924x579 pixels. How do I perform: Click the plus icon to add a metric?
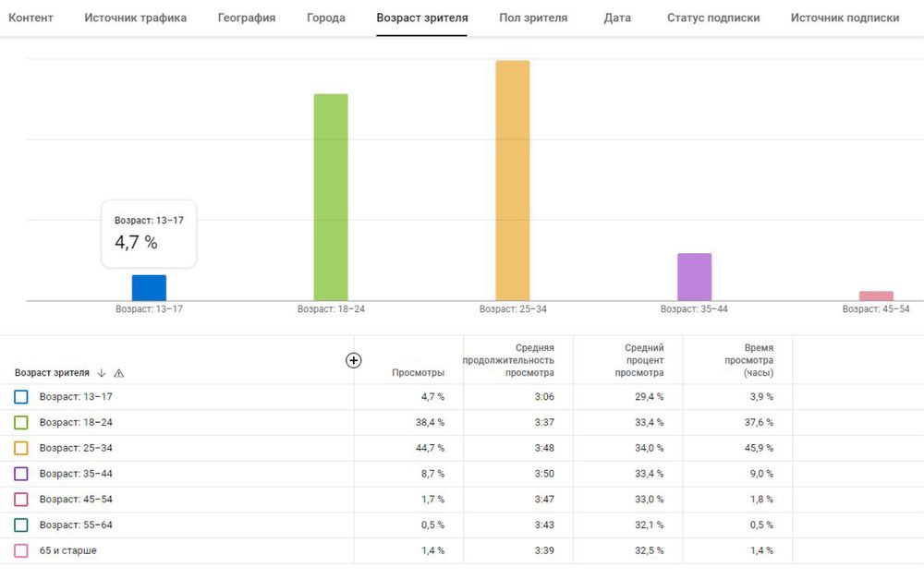click(353, 360)
